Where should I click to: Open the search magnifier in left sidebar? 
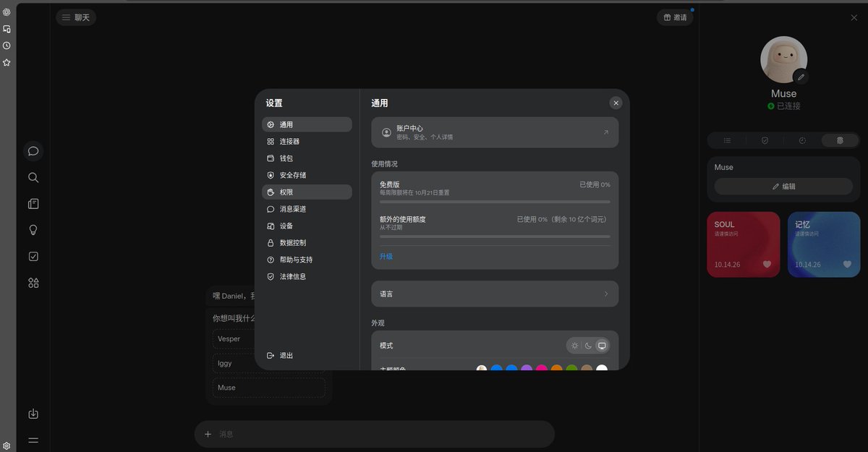click(x=33, y=177)
